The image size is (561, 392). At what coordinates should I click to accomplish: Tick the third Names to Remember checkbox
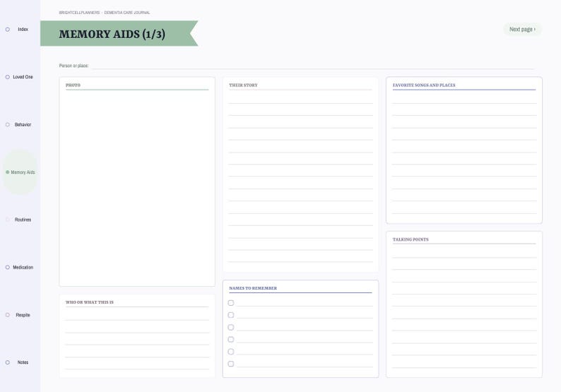[x=231, y=327]
